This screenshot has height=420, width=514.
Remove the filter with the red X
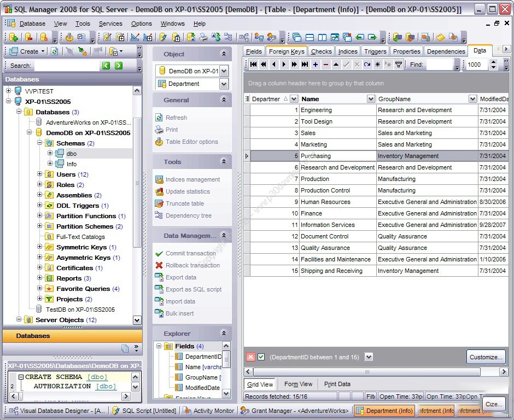pos(250,357)
